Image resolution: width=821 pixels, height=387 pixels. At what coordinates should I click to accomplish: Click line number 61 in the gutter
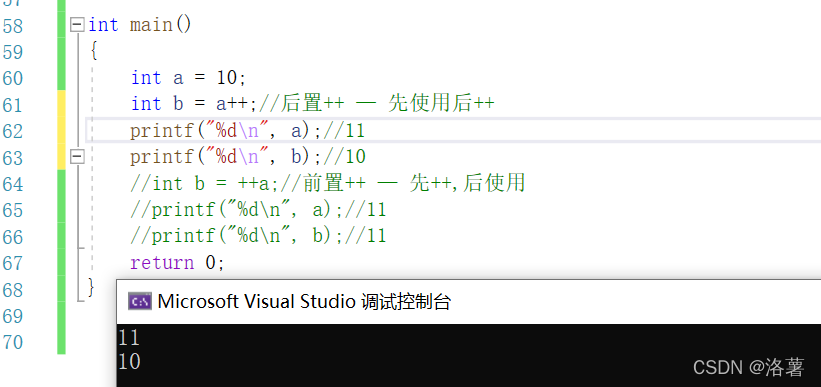13,105
